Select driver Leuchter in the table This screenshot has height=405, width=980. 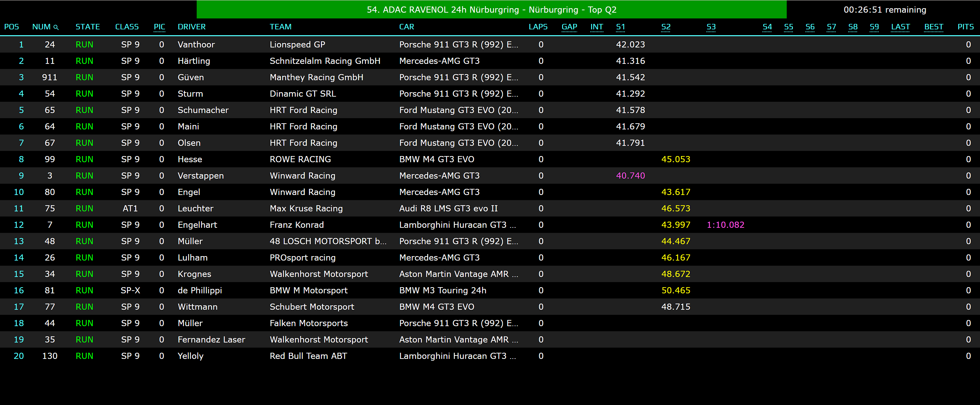(196, 208)
